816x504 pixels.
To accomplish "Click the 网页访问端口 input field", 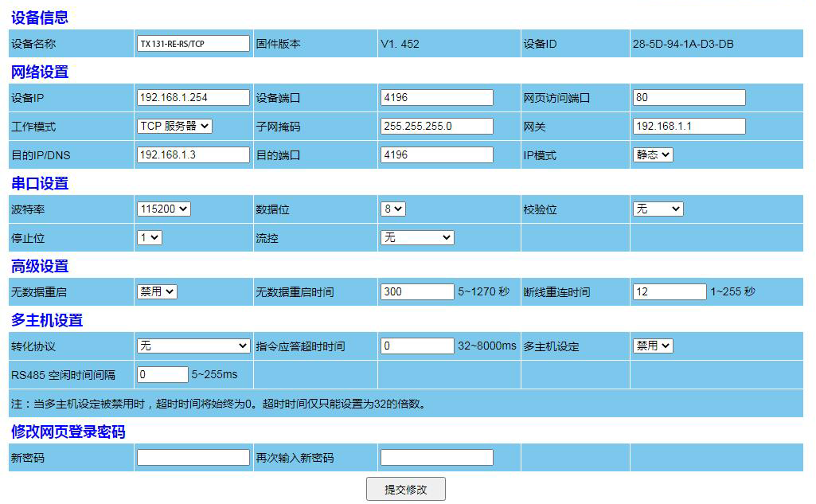I will click(689, 97).
